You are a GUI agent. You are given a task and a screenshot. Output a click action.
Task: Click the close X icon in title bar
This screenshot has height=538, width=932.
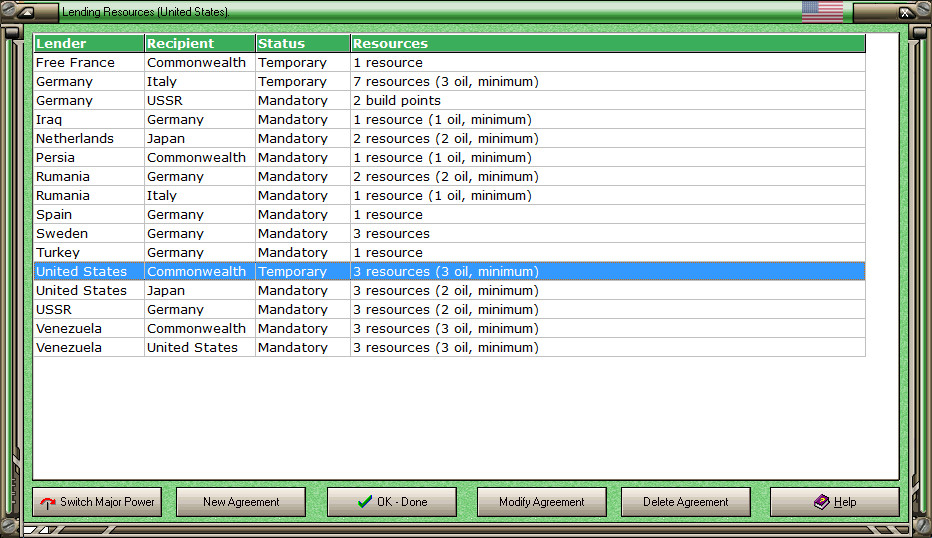905,12
